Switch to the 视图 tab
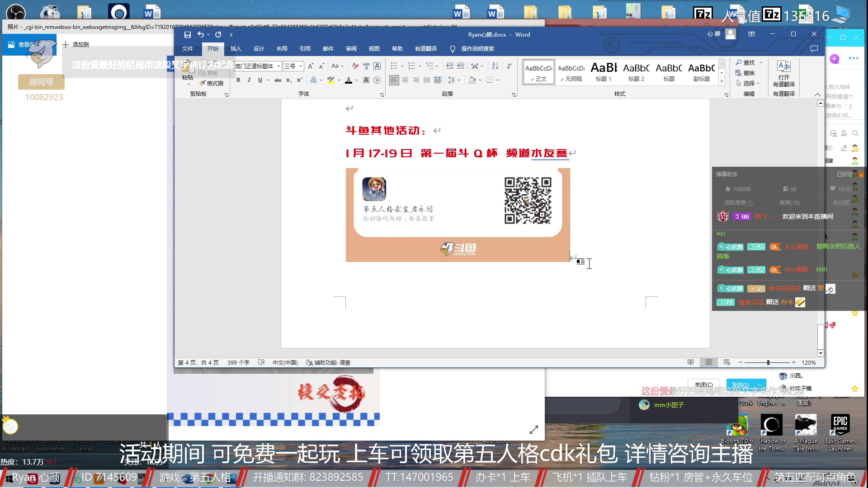Image resolution: width=868 pixels, height=488 pixels. tap(374, 49)
